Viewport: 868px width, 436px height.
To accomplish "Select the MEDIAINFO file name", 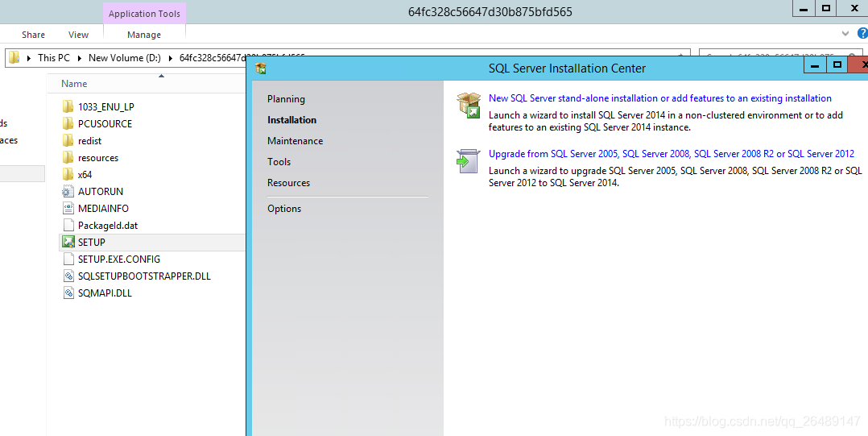I will [104, 208].
